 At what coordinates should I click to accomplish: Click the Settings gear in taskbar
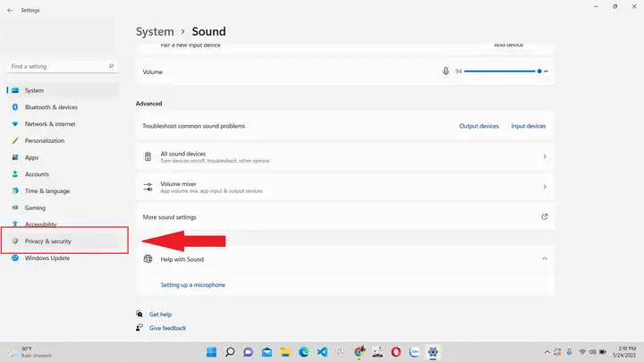[x=433, y=352]
